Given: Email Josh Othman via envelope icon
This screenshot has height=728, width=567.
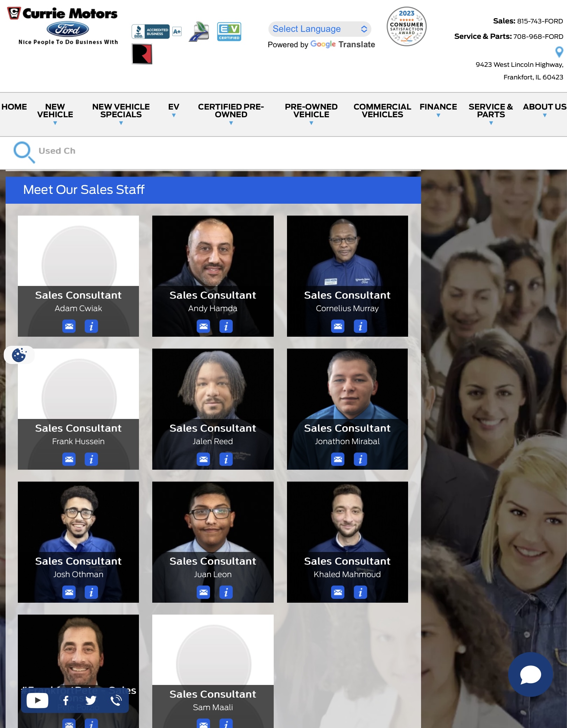Looking at the screenshot, I should (69, 592).
